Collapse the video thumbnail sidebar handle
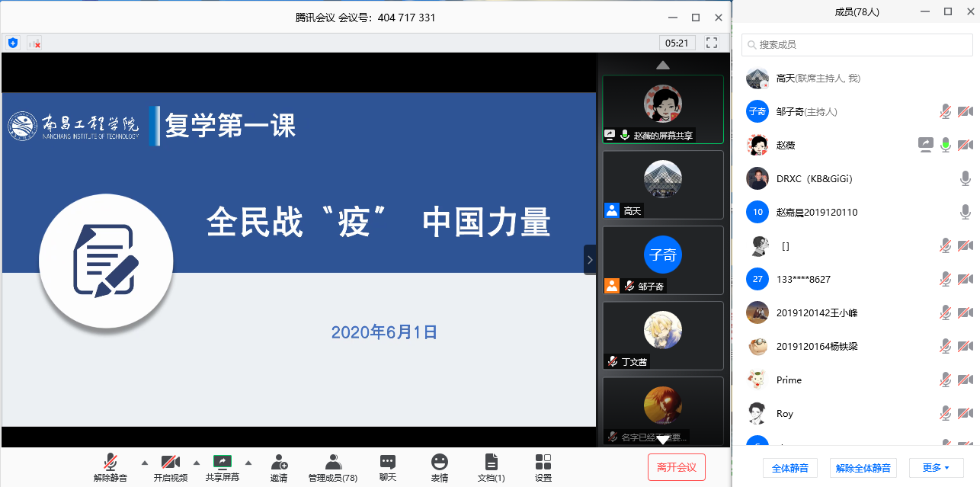 pyautogui.click(x=590, y=260)
